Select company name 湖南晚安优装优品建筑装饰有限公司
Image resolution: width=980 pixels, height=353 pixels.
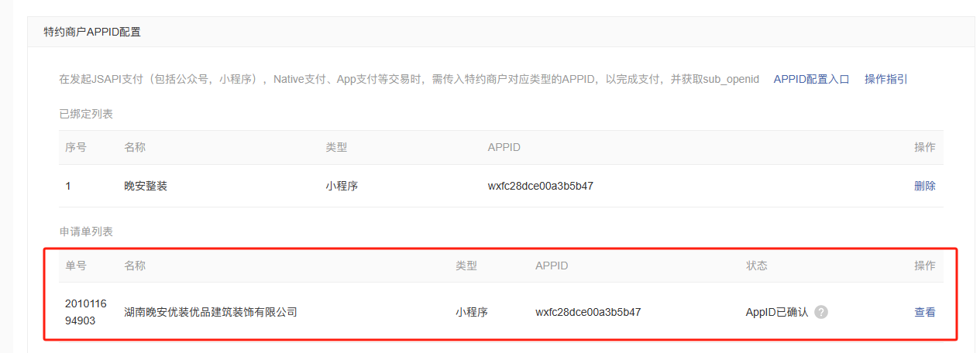pyautogui.click(x=211, y=312)
